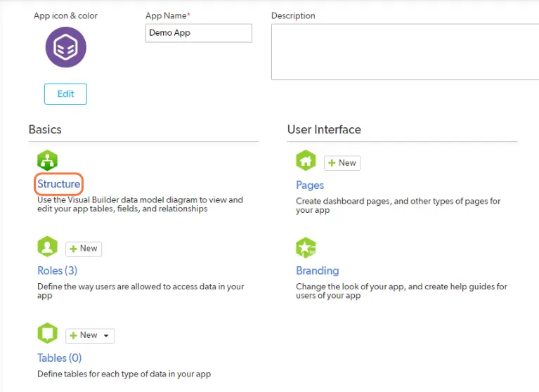Click the 'App icon & color' label
This screenshot has width=539, height=392.
65,15
